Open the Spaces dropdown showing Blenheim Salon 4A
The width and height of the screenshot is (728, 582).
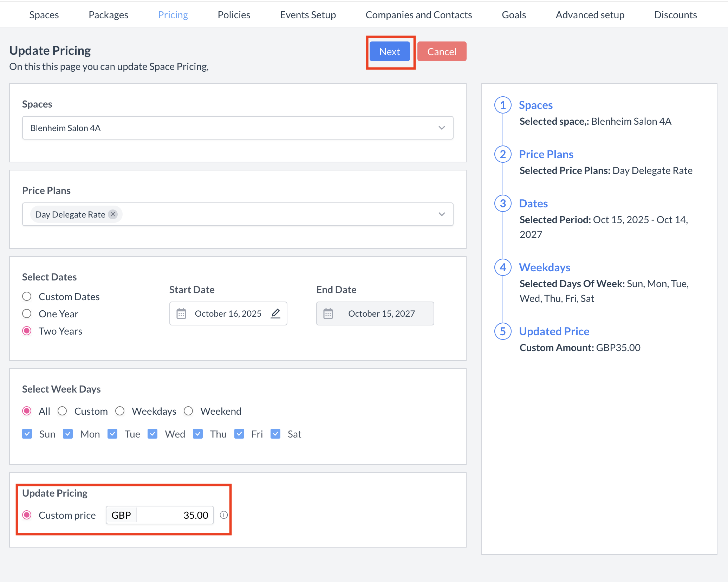click(238, 128)
